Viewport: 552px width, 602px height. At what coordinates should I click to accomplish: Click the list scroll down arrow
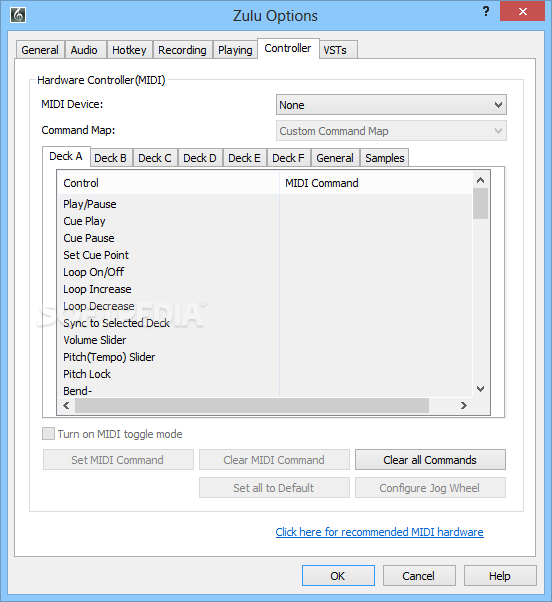(x=480, y=389)
